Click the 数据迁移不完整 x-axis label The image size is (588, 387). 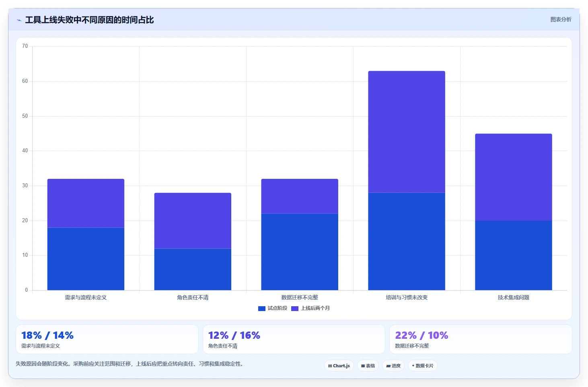(x=300, y=297)
